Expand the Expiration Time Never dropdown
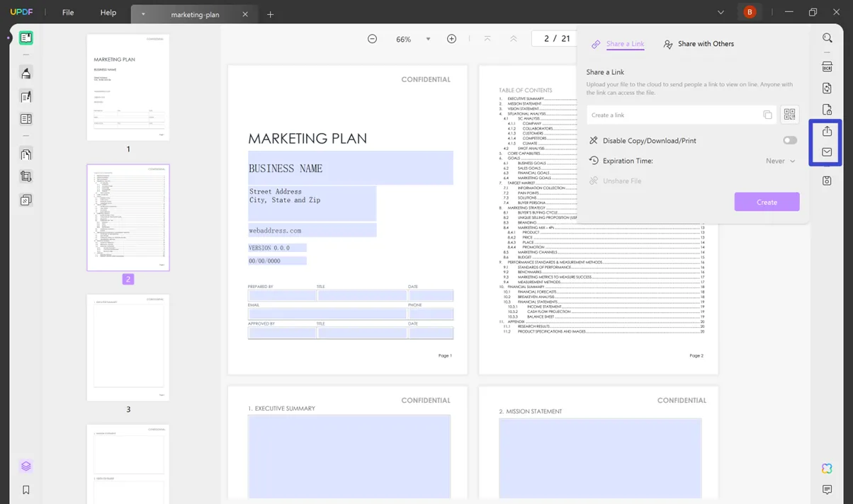The height and width of the screenshot is (504, 853). click(x=781, y=161)
